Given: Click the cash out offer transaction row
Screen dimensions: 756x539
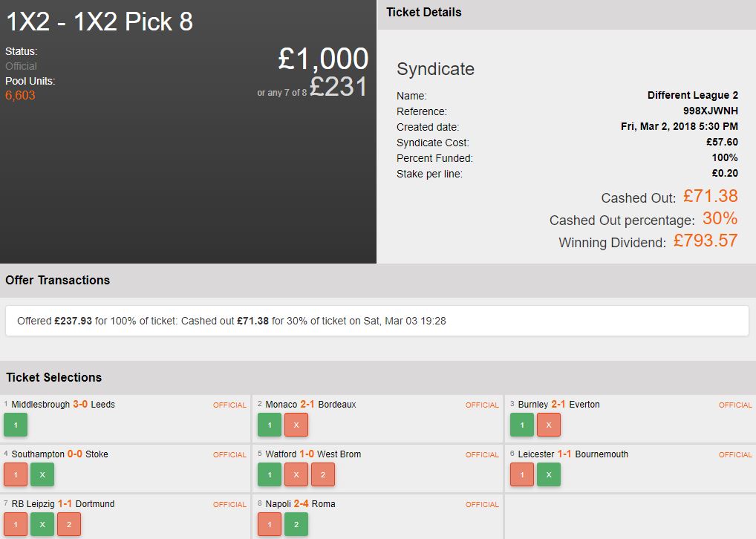Looking at the screenshot, I should click(x=377, y=321).
